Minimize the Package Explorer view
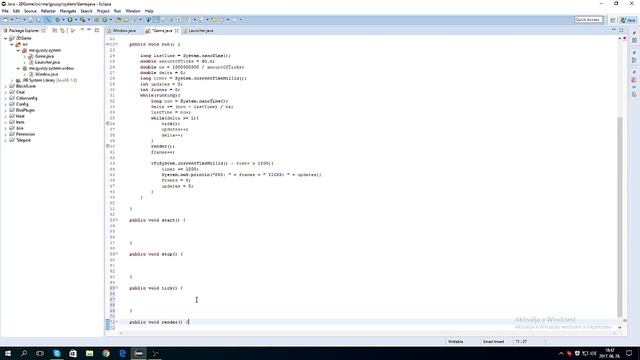 point(89,30)
